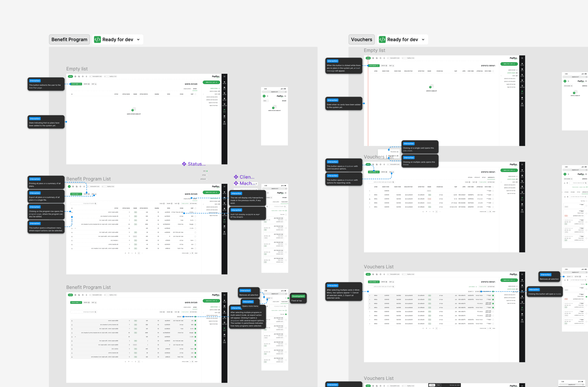Click the Benefit Program section title
Viewport: 588px width, 387px height.
click(x=69, y=40)
